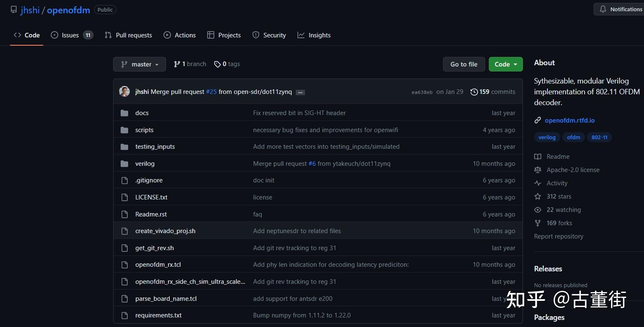Click the Apache-2.0 license scale icon
This screenshot has height=327, width=644.
pos(537,170)
